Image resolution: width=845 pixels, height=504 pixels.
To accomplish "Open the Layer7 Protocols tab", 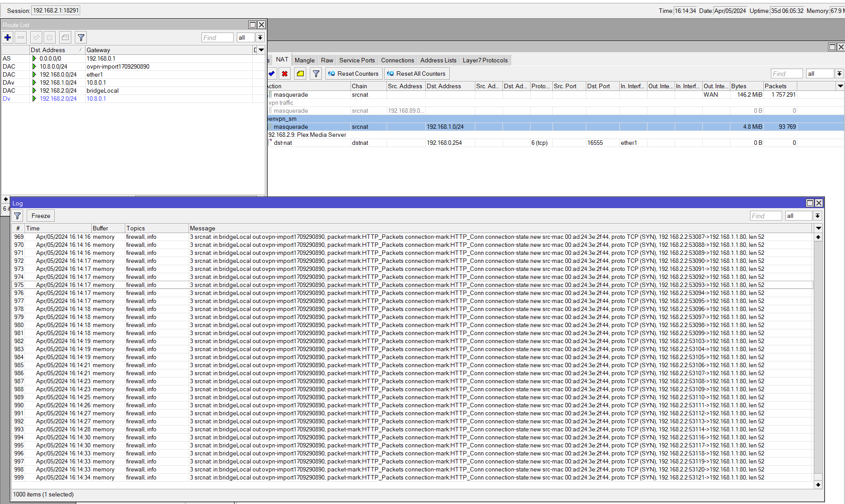I will 485,60.
